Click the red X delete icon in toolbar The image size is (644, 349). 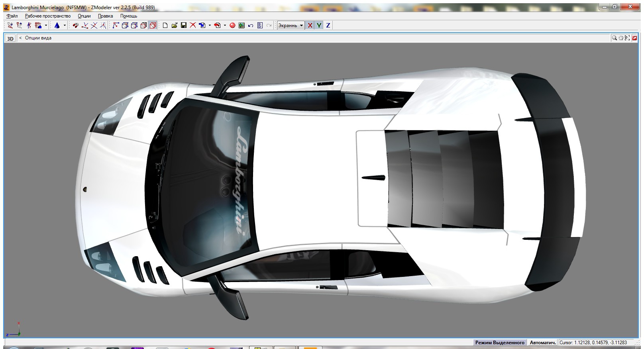click(x=193, y=25)
